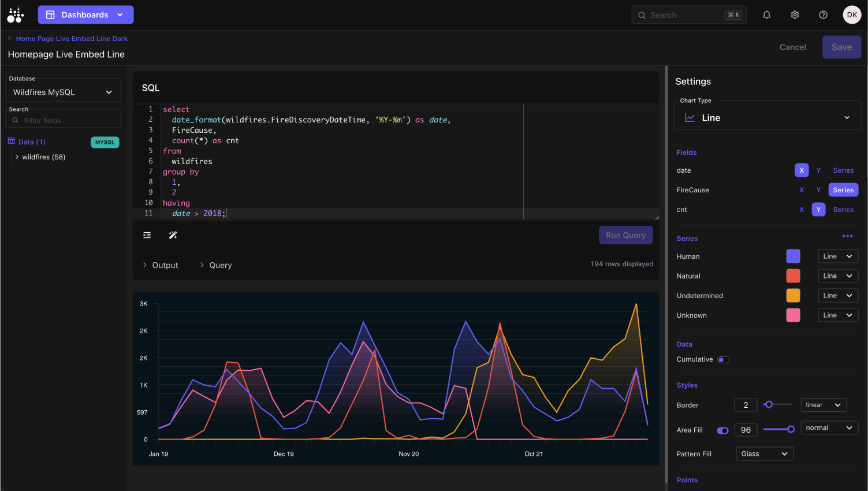Click the magic wand icon

[x=173, y=235]
